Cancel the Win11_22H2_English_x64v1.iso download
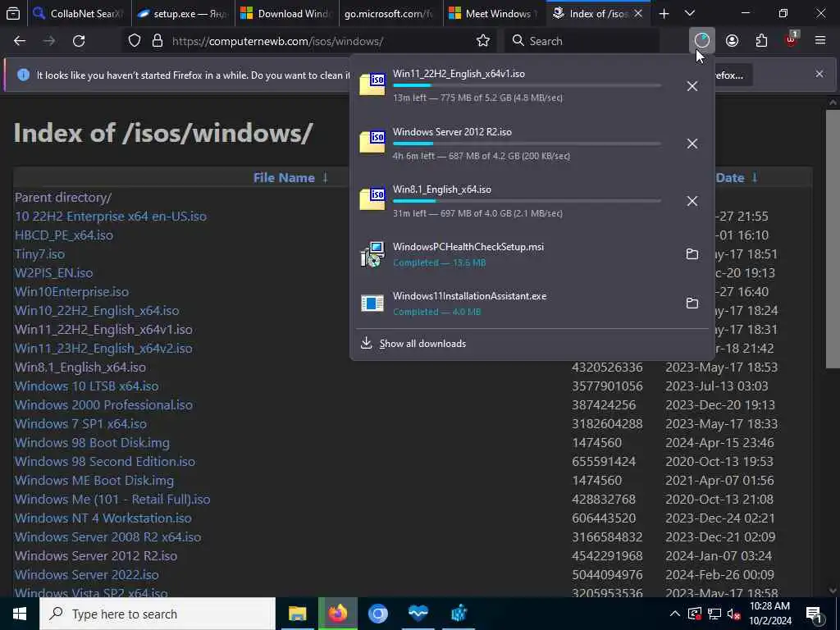Image resolution: width=840 pixels, height=630 pixels. [x=692, y=86]
